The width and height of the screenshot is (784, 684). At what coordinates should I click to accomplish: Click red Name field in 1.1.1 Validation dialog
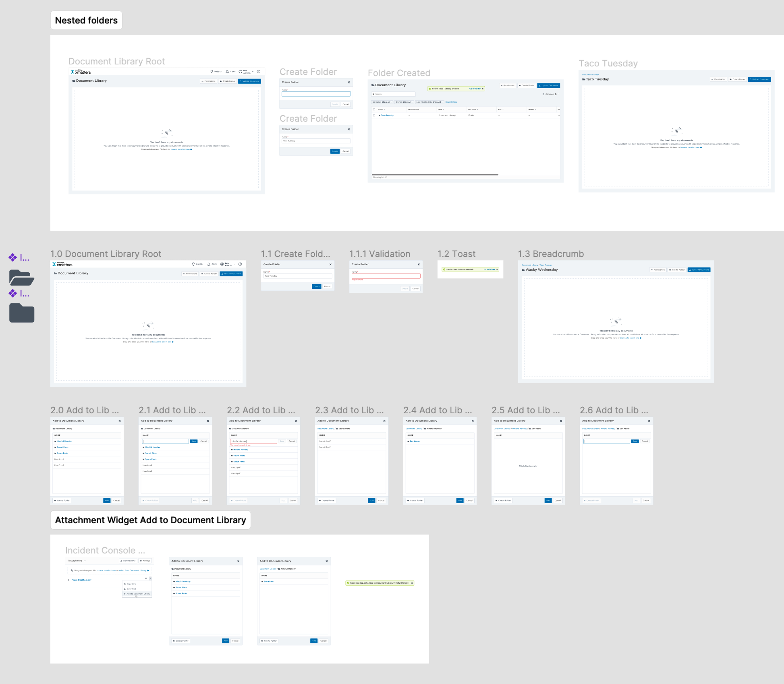click(386, 276)
